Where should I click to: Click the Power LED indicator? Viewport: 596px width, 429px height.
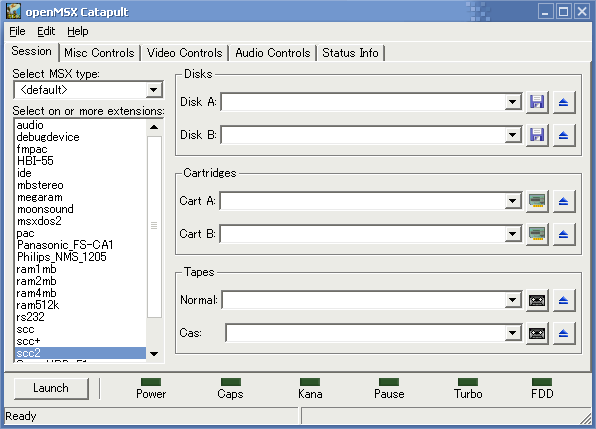click(151, 382)
